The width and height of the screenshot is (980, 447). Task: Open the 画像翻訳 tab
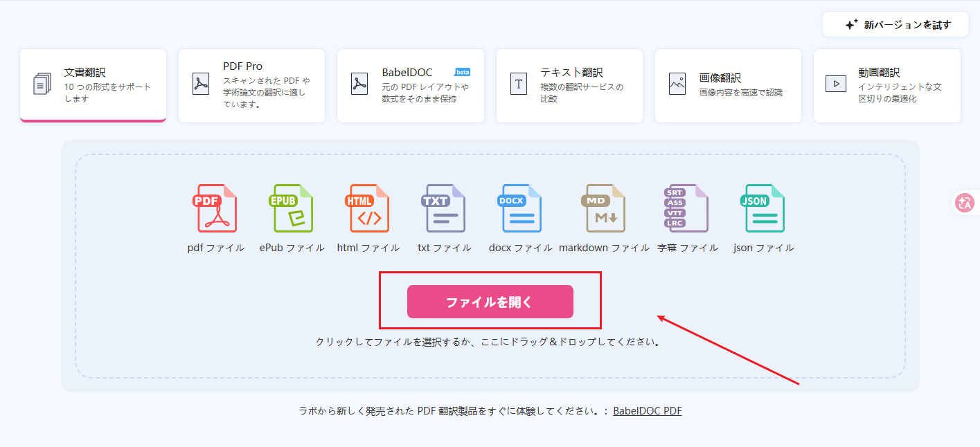pyautogui.click(x=728, y=85)
